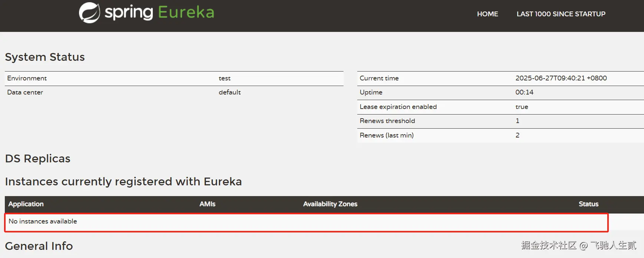Select the Renews threshold value 1
644x258 pixels.
click(517, 121)
